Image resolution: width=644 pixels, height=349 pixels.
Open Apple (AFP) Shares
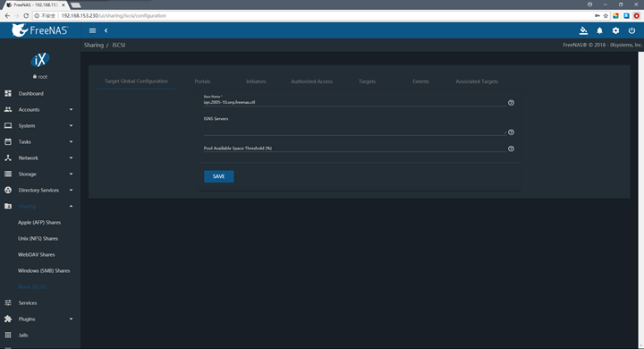39,223
